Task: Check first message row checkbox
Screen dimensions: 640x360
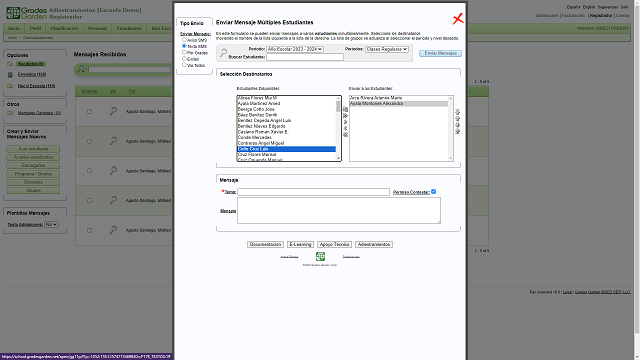Action: click(89, 111)
